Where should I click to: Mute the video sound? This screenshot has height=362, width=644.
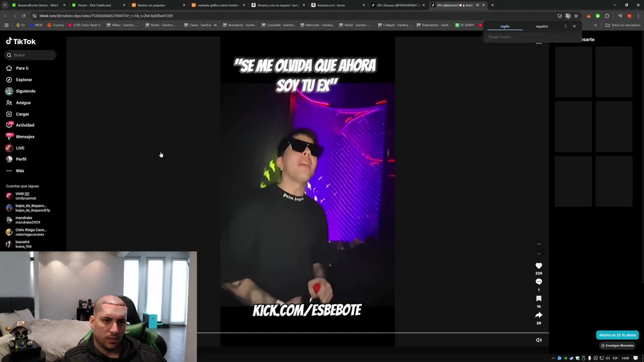tap(539, 340)
